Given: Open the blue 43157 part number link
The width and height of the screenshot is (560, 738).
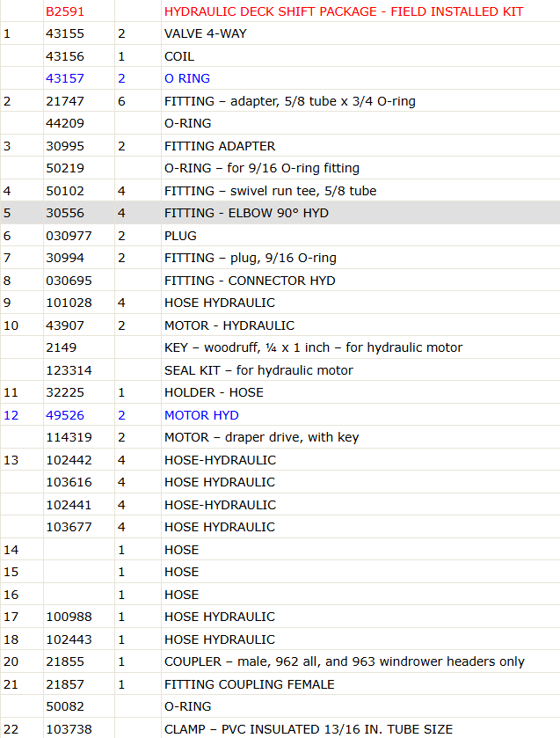Looking at the screenshot, I should (65, 78).
